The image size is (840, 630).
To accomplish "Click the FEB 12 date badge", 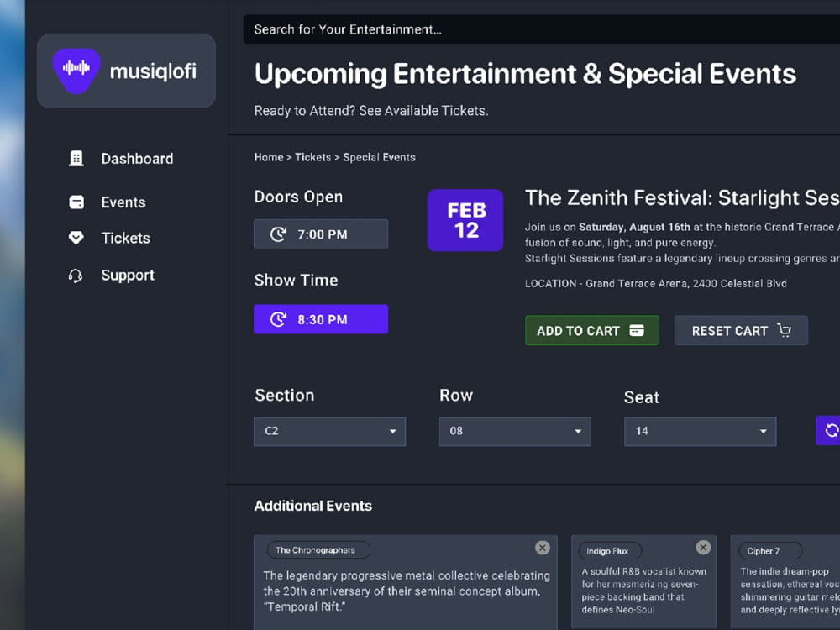I will (x=465, y=220).
